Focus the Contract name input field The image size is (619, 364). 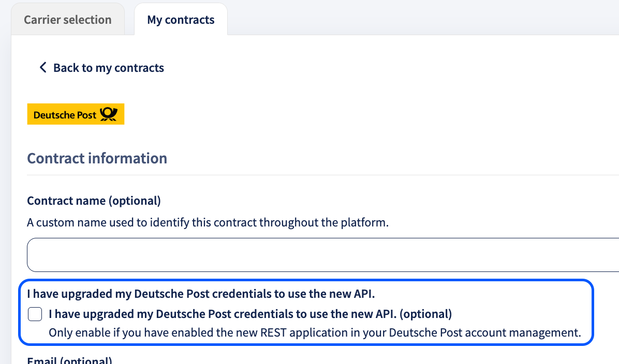[x=323, y=255]
